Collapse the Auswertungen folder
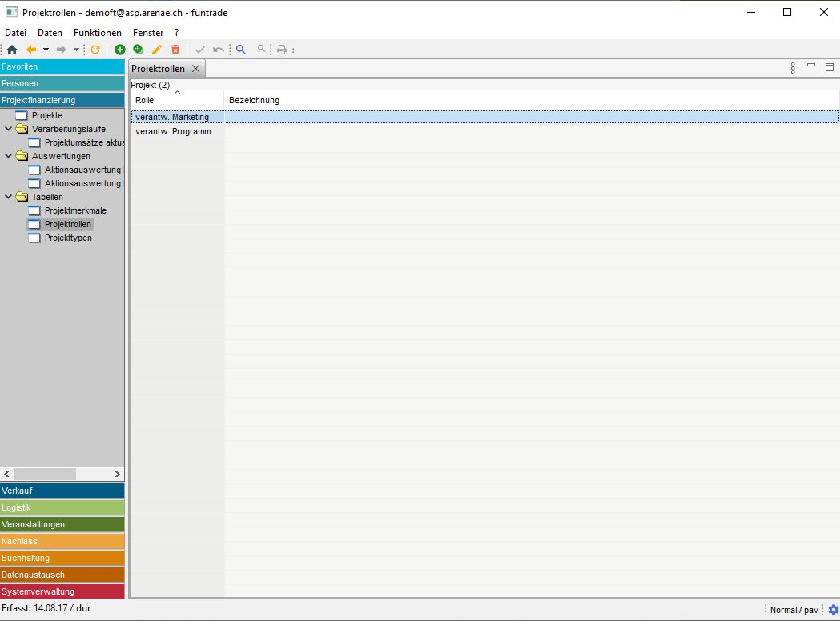The width and height of the screenshot is (840, 621). (9, 156)
